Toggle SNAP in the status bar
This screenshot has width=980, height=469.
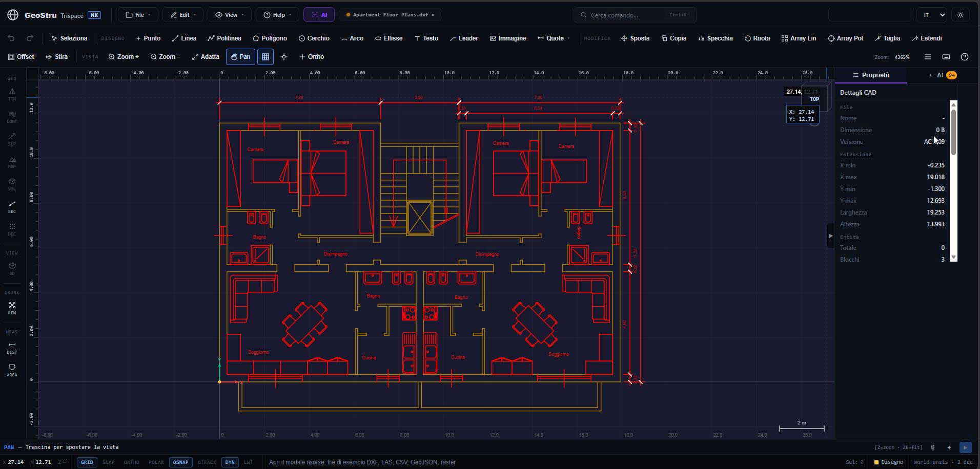click(x=109, y=462)
